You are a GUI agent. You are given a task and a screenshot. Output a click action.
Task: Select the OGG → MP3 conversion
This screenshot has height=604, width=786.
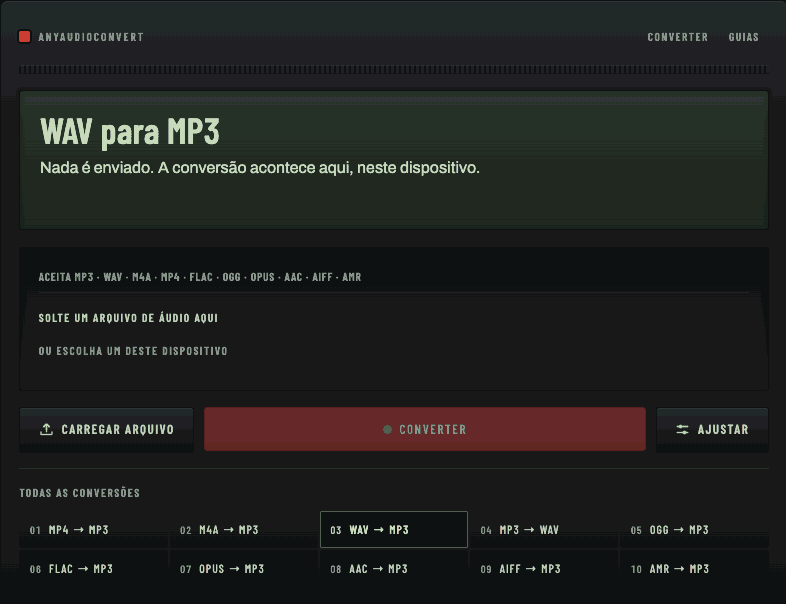[694, 530]
